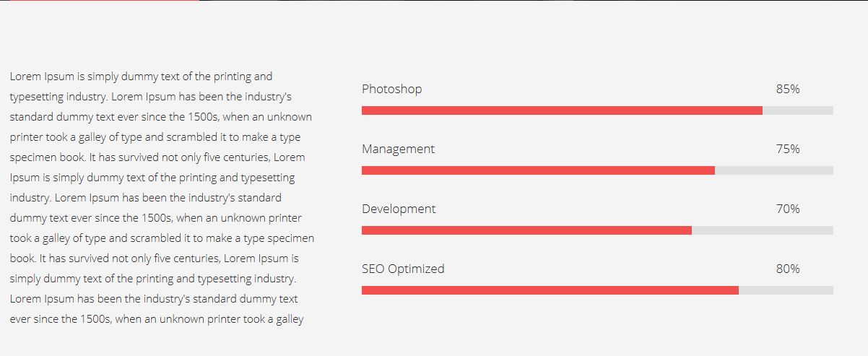Screen dimensions: 868x356
Task: Click the gray unfilled end of Management bar
Action: (774, 170)
